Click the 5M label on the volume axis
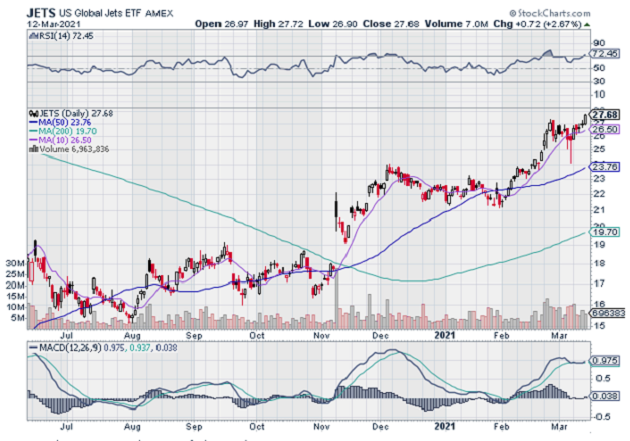Screen dimensions: 630x441 click(x=18, y=318)
